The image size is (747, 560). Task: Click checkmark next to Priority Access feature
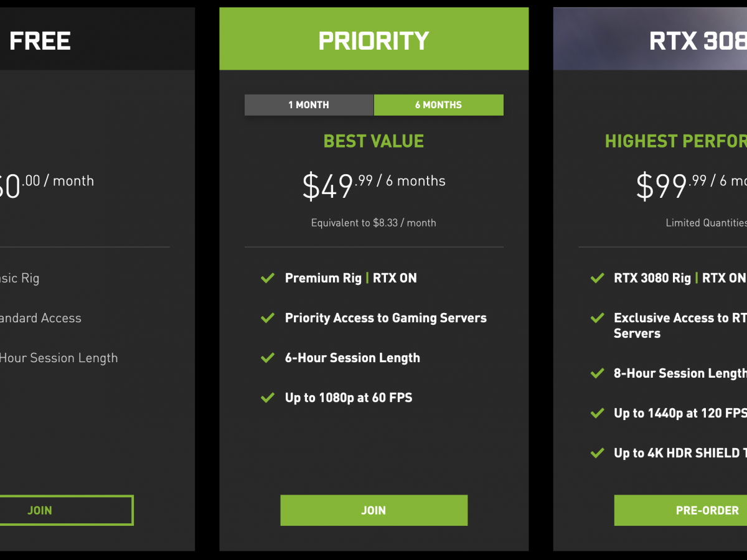(268, 318)
